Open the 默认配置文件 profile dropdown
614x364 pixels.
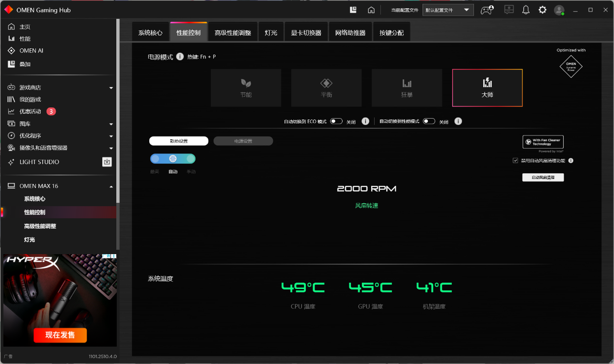point(447,9)
